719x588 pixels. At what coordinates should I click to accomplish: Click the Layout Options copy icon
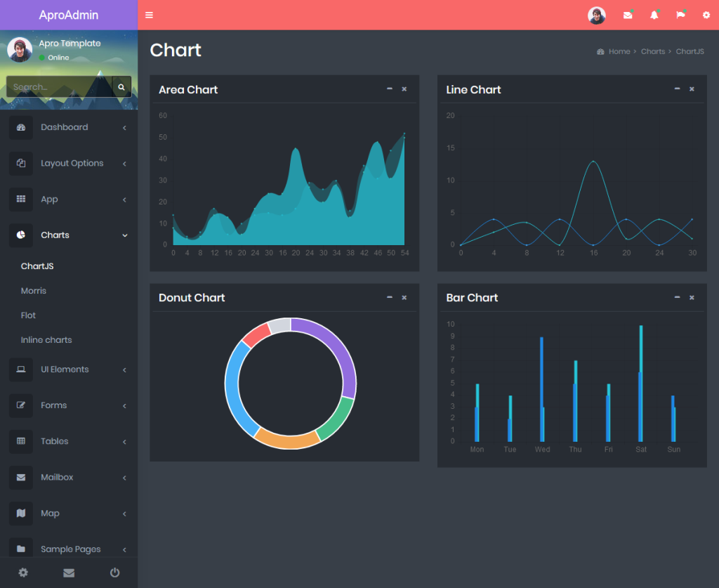pyautogui.click(x=21, y=163)
